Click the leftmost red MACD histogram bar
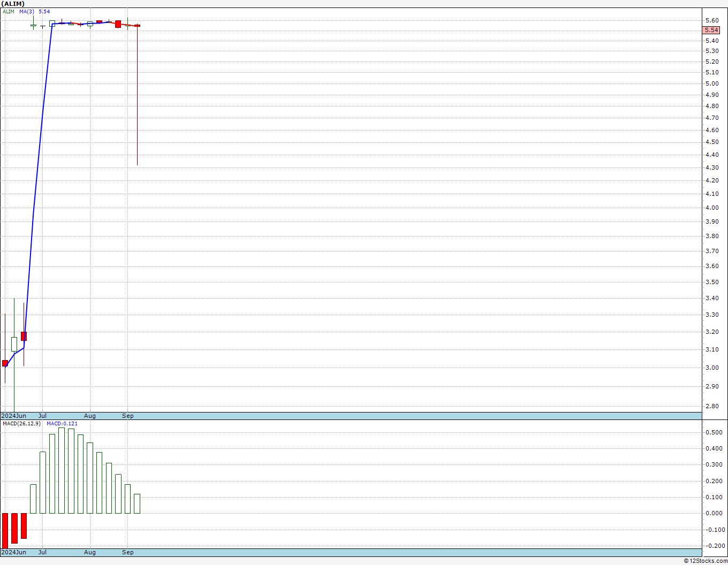Viewport: 728px width, 565px height. tap(5, 530)
